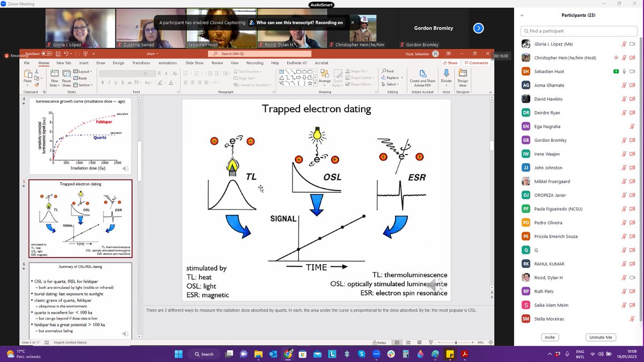Adjust the PowerPoint zoom slider

456,342
